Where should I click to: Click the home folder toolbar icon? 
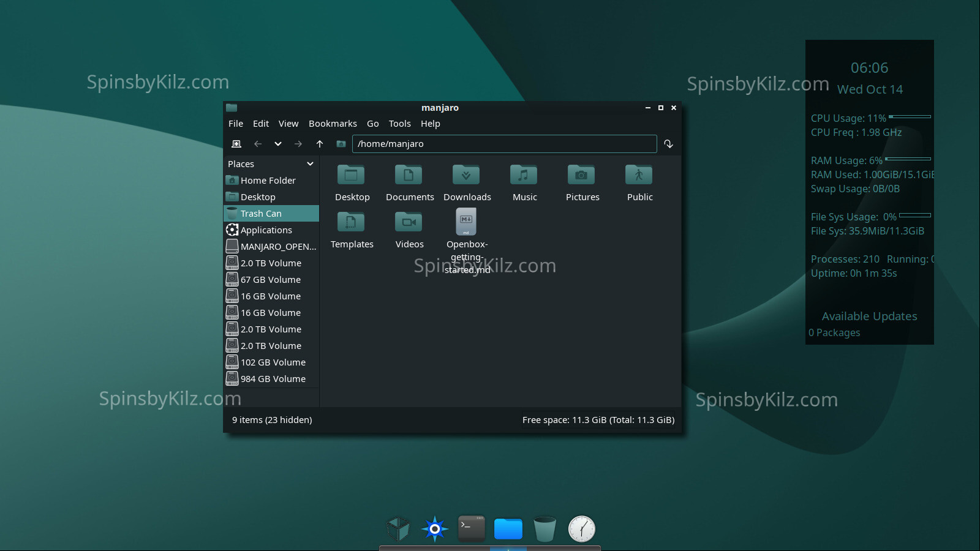pos(341,144)
